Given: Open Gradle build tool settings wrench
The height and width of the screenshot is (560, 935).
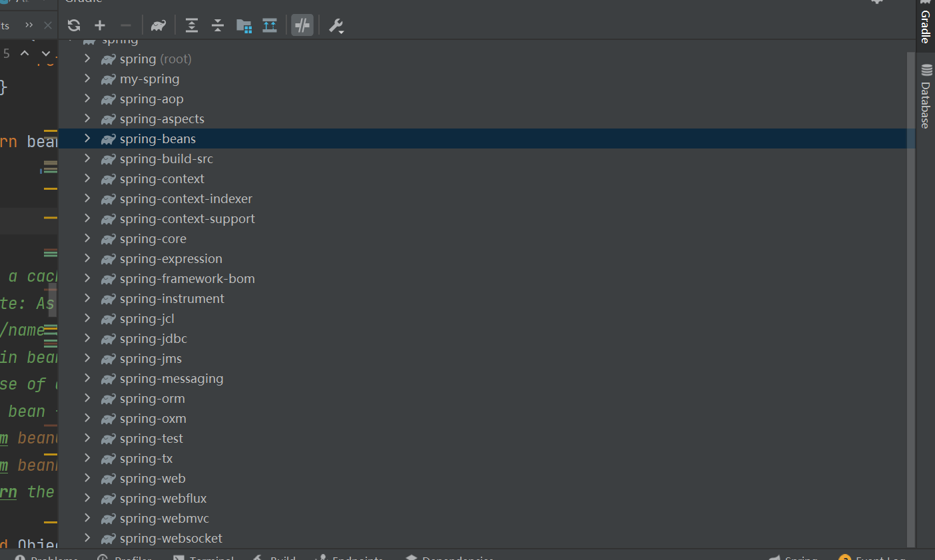Looking at the screenshot, I should (x=336, y=26).
